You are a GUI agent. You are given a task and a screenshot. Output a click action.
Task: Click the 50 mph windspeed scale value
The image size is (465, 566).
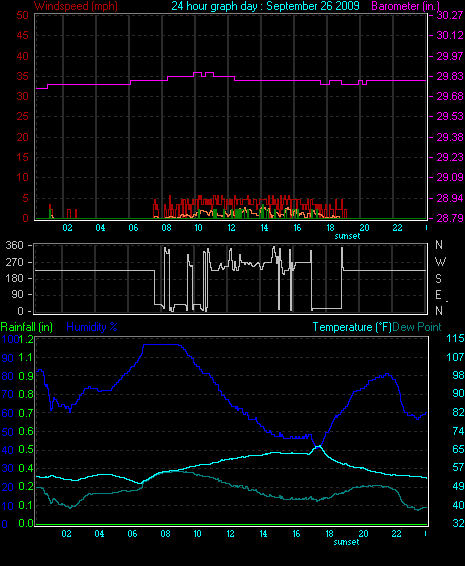click(x=22, y=15)
